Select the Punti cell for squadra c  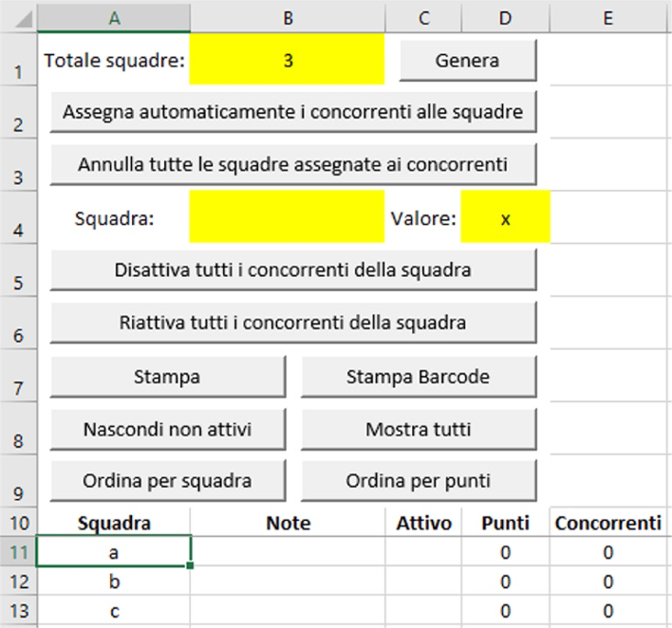pos(505,612)
